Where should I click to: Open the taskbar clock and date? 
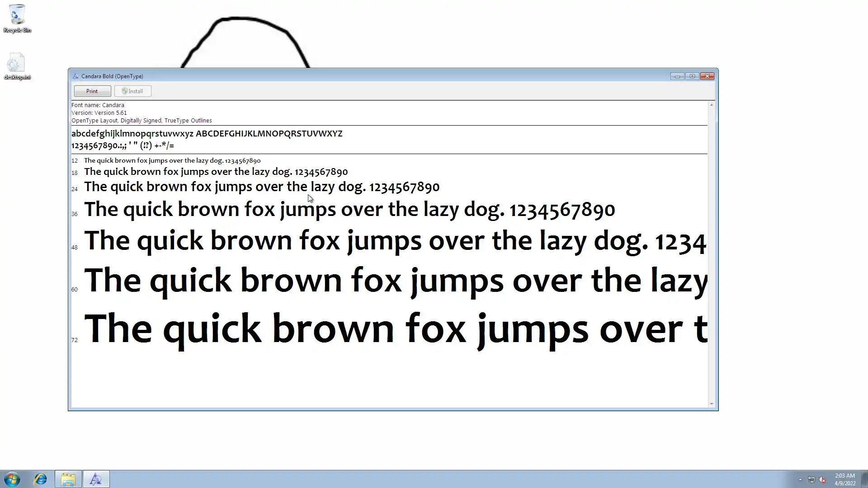[844, 479]
